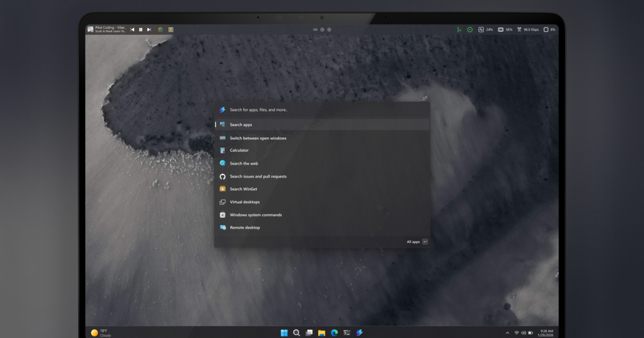This screenshot has width=644, height=338.
Task: Click the CPU usage 24% indicator
Action: [x=486, y=30]
